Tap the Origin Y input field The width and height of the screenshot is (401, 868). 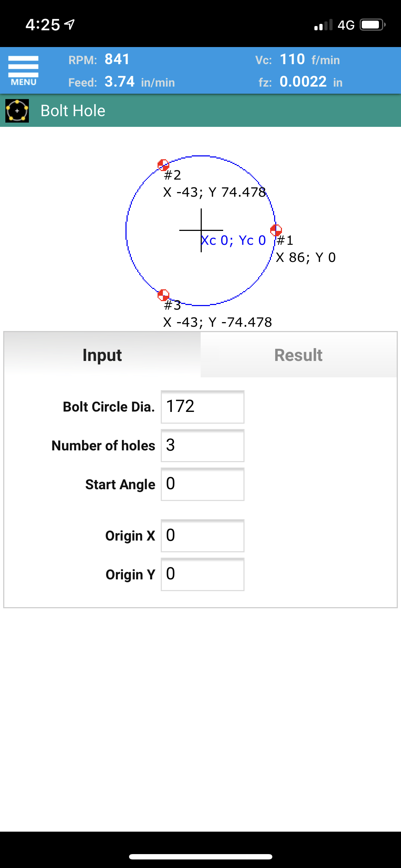tap(202, 574)
